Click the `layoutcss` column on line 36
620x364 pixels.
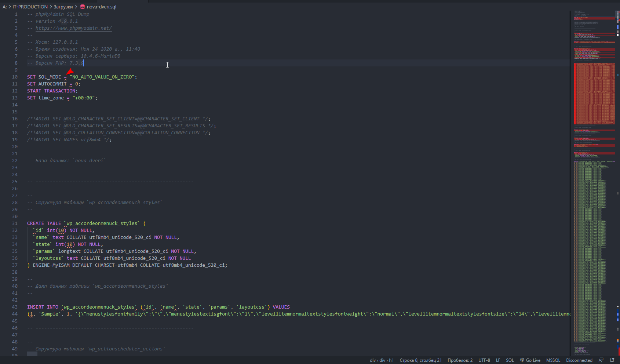click(48, 258)
